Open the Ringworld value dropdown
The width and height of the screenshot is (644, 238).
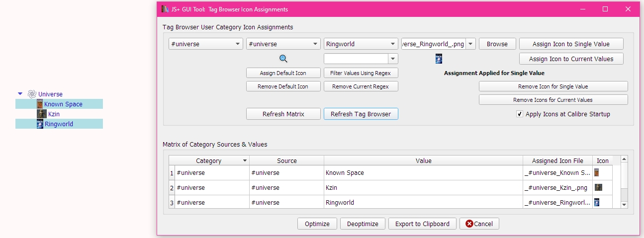[393, 44]
